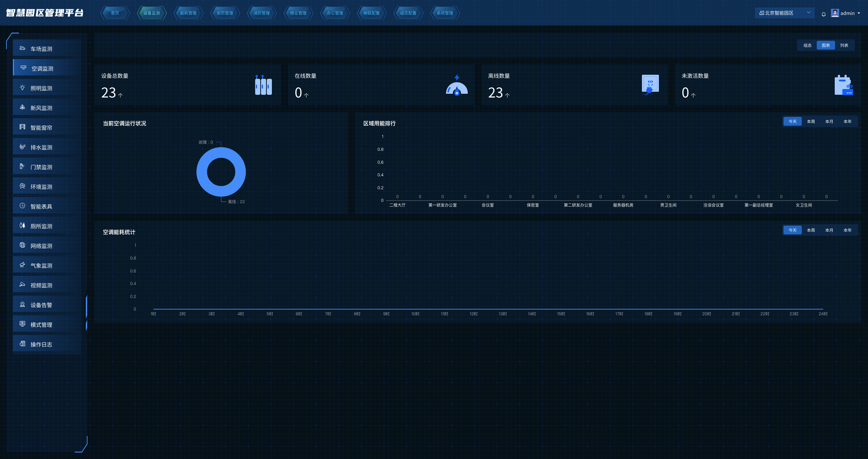The image size is (868, 459).
Task: Select 本年 in 空调能耗统计 panel
Action: click(847, 230)
